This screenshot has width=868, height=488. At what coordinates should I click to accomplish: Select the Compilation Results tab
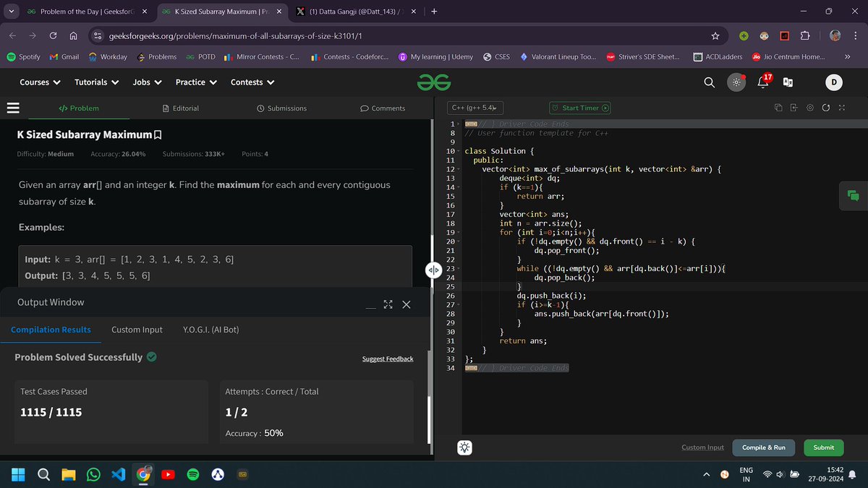tap(51, 330)
